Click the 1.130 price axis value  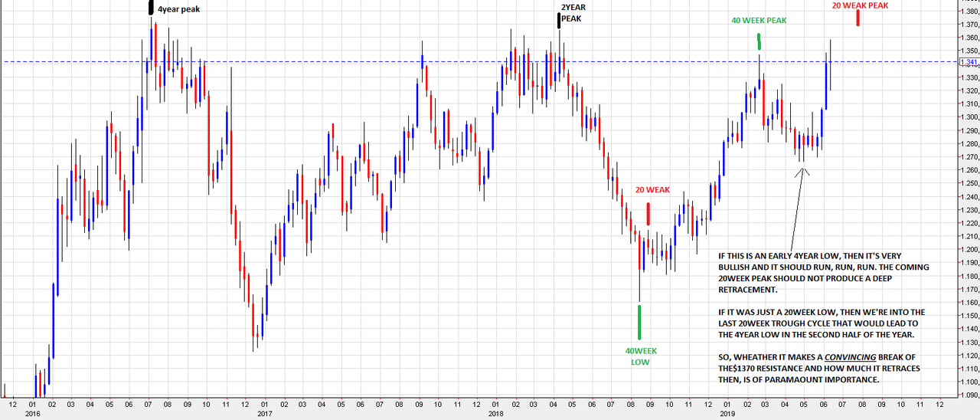point(969,343)
